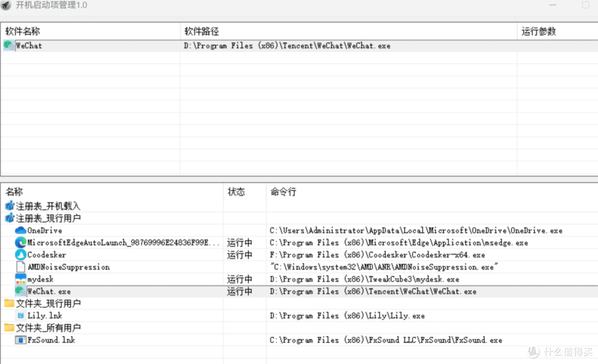Image resolution: width=598 pixels, height=364 pixels.
Task: Click the 软件名称 column header
Action: [x=23, y=31]
